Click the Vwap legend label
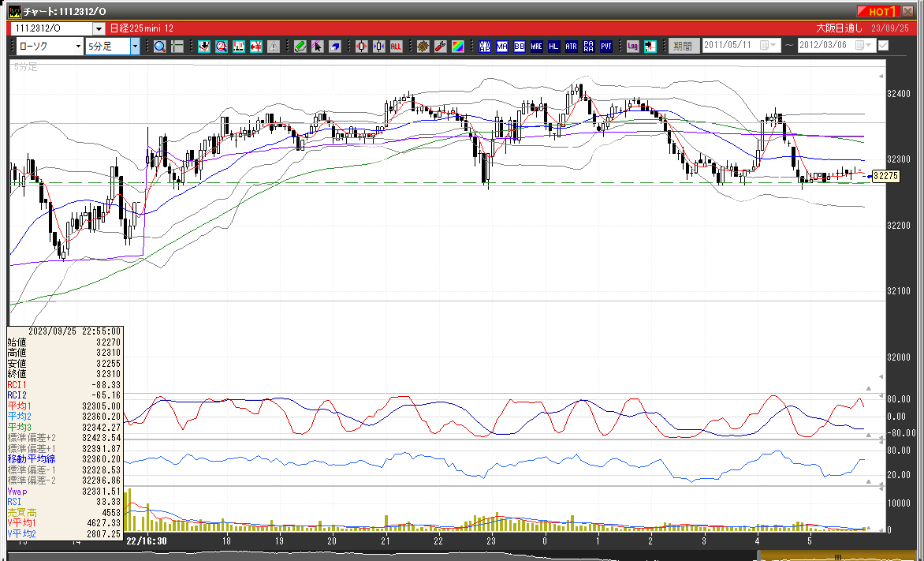924x561 pixels. (x=17, y=492)
